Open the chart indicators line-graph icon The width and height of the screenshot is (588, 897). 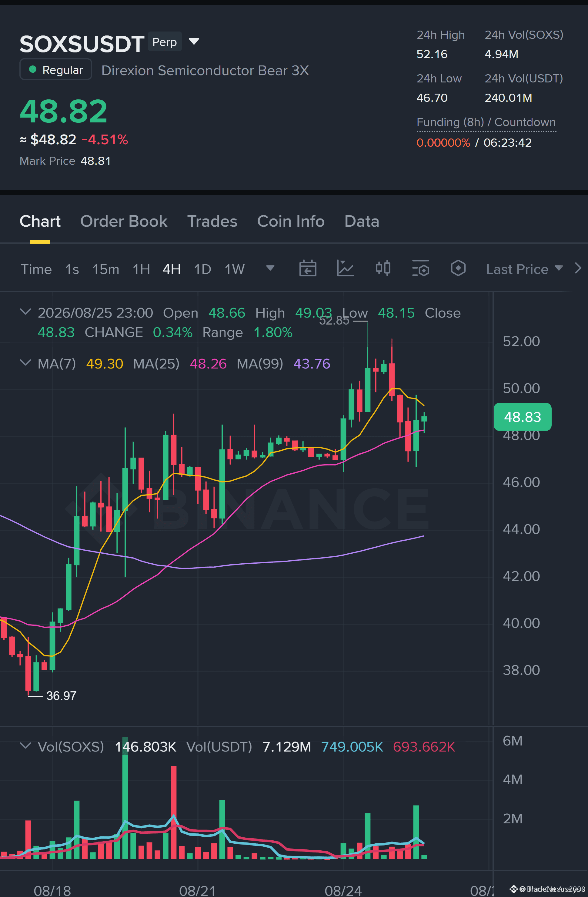[x=345, y=268]
